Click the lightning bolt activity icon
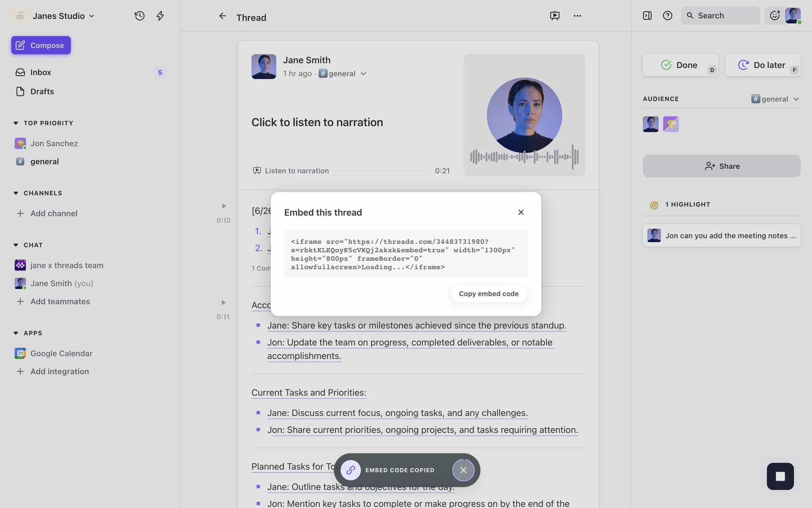The width and height of the screenshot is (812, 508). (160, 16)
